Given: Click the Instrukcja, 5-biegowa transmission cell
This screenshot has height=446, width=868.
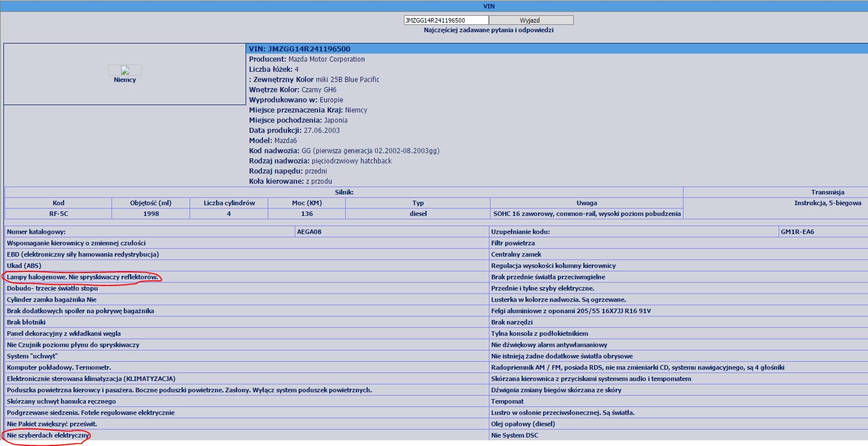Looking at the screenshot, I should click(827, 203).
